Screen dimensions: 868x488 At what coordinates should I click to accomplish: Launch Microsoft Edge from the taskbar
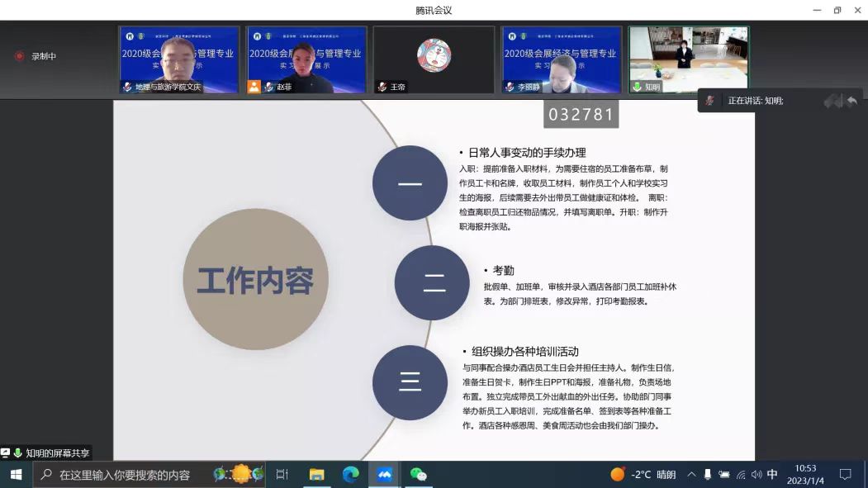[x=350, y=475]
